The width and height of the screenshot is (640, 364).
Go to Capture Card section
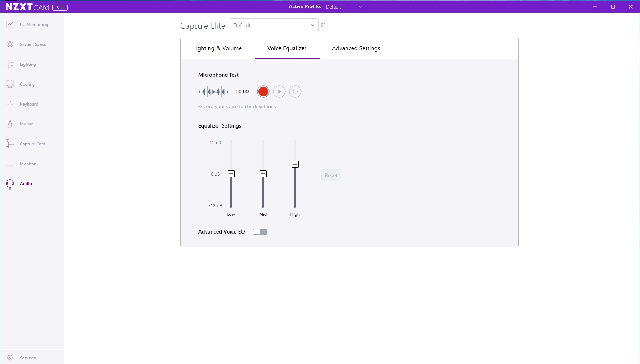coord(32,144)
